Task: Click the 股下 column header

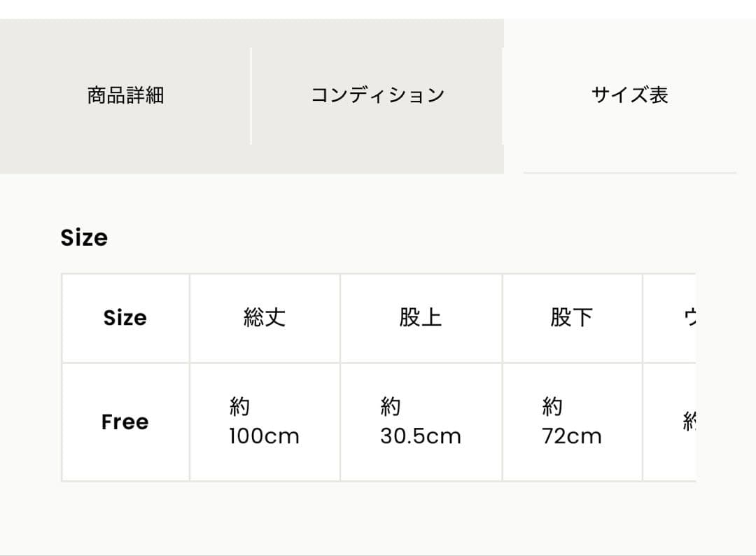Action: coord(572,318)
